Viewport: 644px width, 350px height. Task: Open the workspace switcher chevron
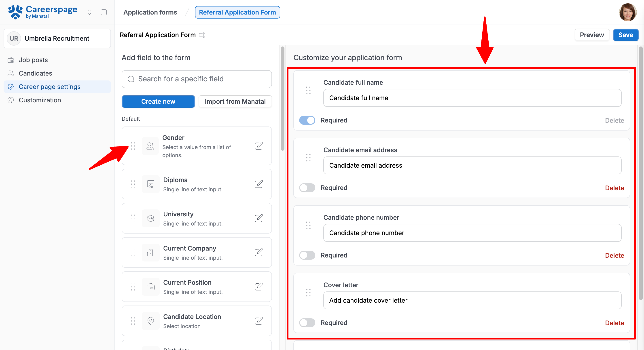[89, 12]
